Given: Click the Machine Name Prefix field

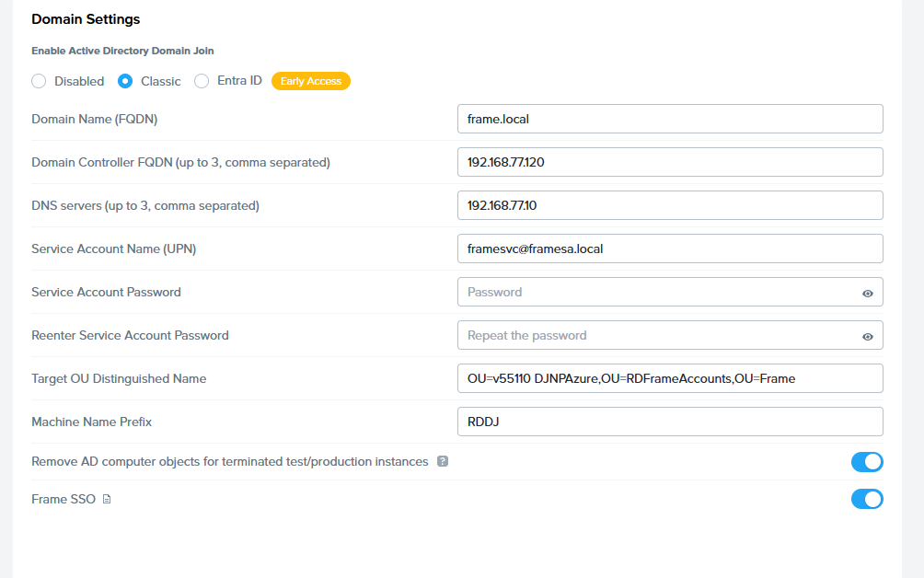Looking at the screenshot, I should pos(669,422).
